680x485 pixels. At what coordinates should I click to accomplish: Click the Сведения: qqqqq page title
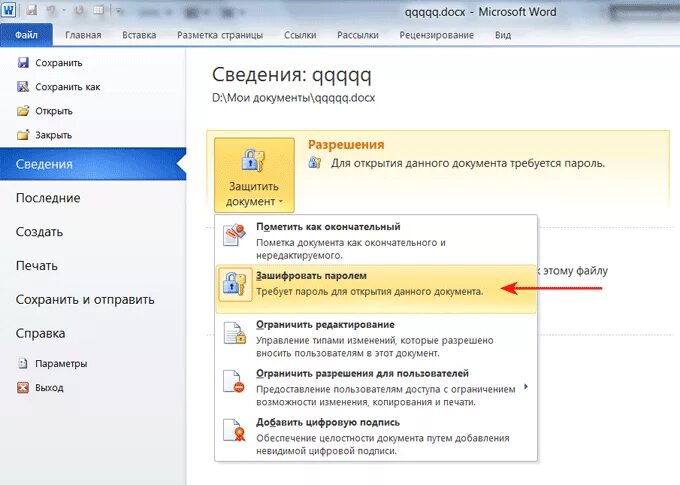(292, 75)
